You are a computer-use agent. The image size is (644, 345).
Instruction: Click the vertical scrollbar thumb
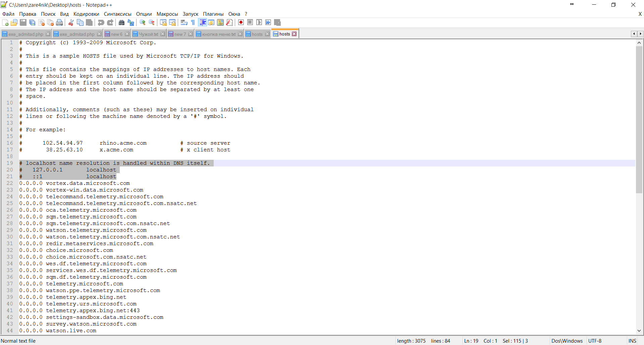(639, 120)
